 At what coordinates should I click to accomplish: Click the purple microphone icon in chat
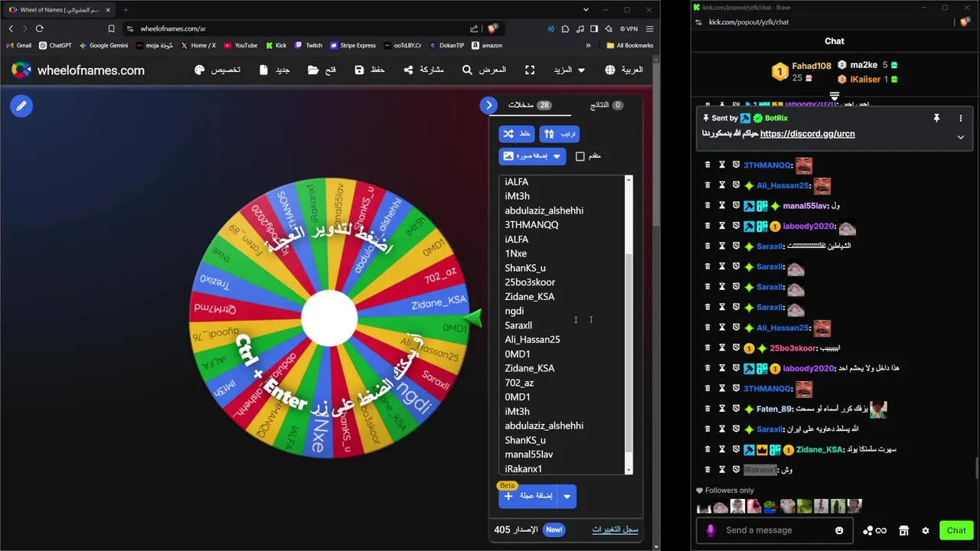click(x=710, y=530)
